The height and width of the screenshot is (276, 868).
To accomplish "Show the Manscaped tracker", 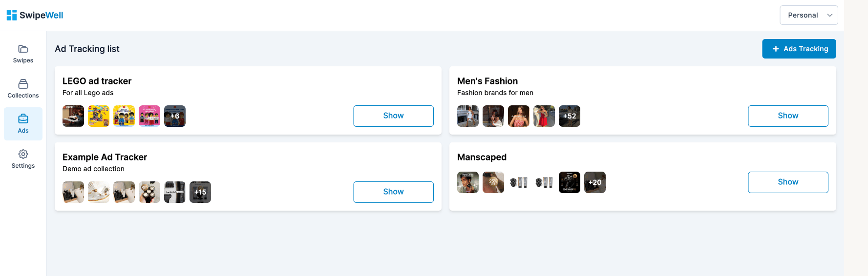I will pos(788,182).
